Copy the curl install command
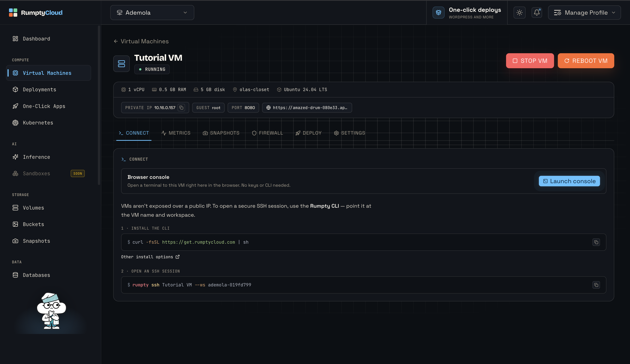 coord(596,242)
